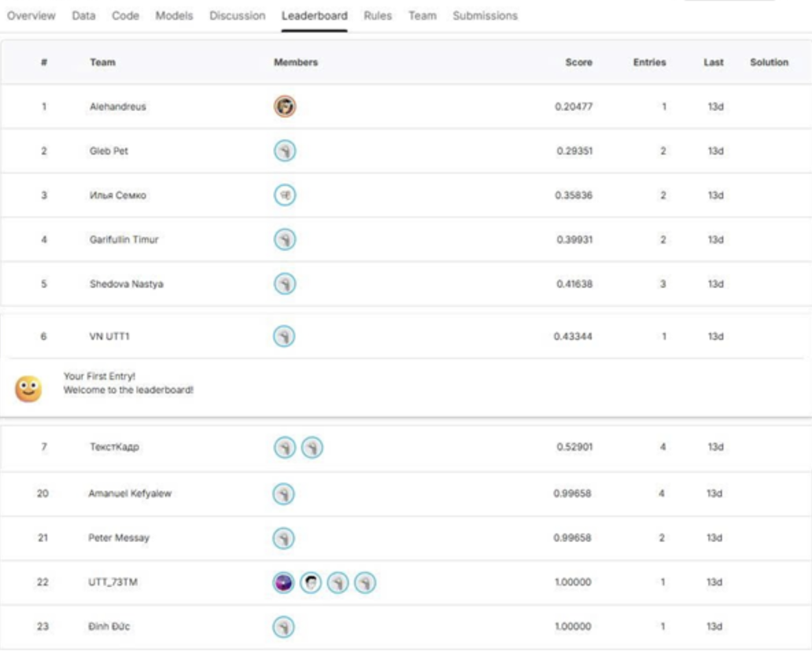This screenshot has height=652, width=812.
Task: Open Peter Messay team entry
Action: 119,538
